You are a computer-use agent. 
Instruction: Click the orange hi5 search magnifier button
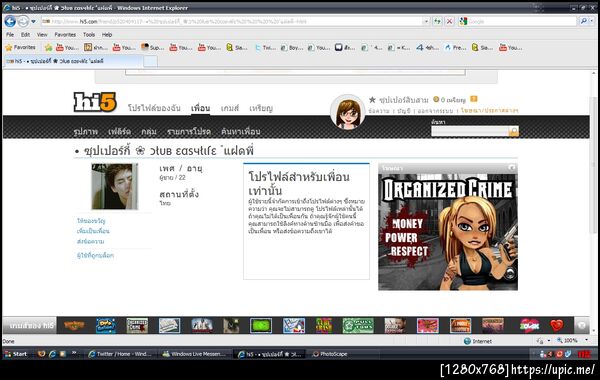pyautogui.click(x=514, y=131)
